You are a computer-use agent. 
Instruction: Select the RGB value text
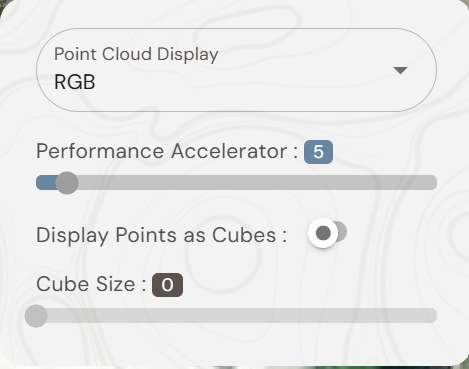pos(75,82)
